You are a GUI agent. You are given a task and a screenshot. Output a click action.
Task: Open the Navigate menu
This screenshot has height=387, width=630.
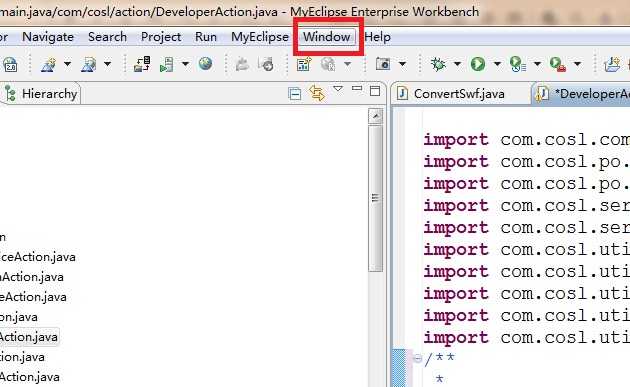coord(48,37)
